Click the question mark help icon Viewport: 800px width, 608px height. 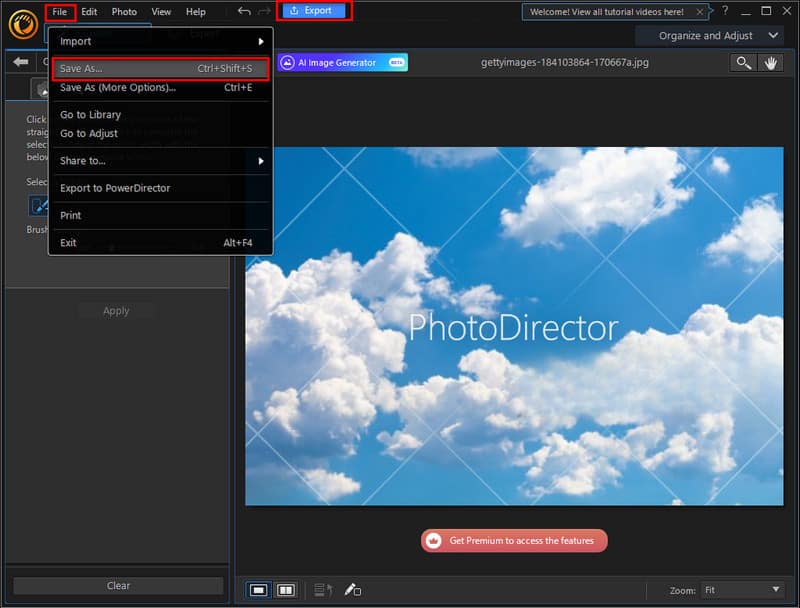pyautogui.click(x=725, y=11)
